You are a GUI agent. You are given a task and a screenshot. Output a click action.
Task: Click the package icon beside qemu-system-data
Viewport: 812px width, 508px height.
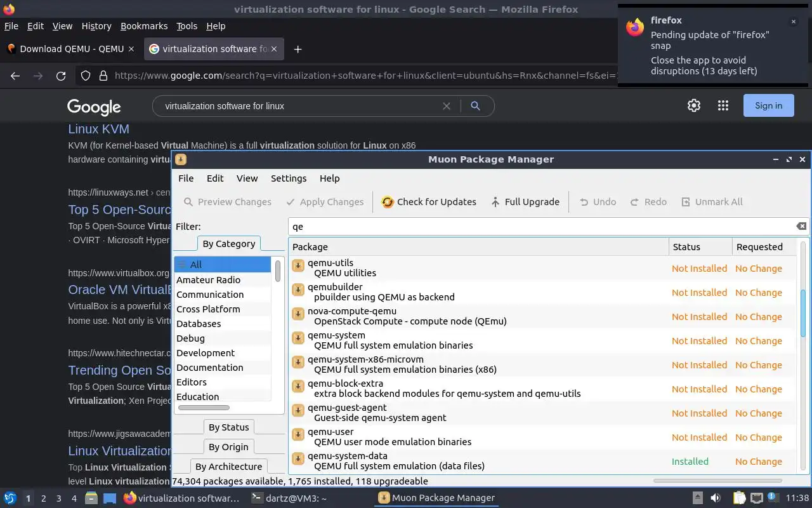tap(298, 458)
